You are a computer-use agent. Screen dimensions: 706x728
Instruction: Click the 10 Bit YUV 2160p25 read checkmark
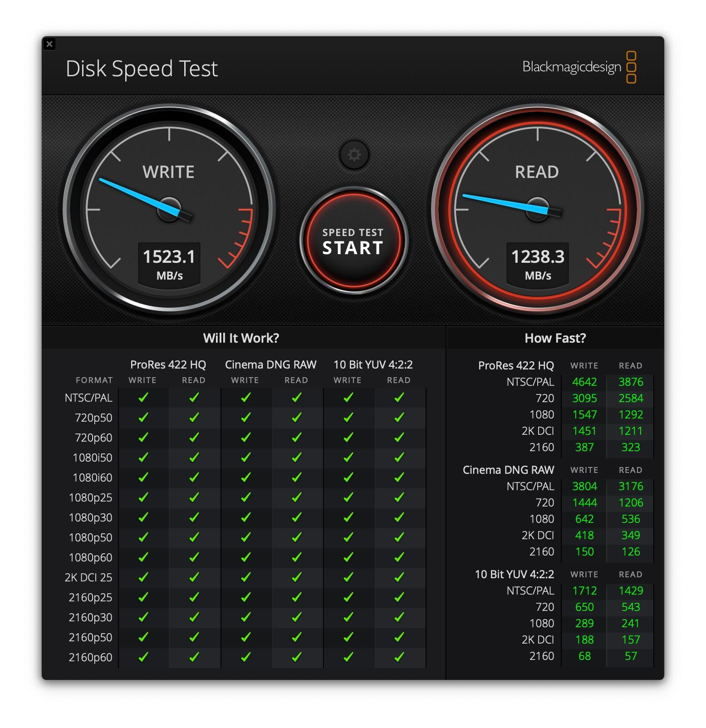tap(399, 597)
